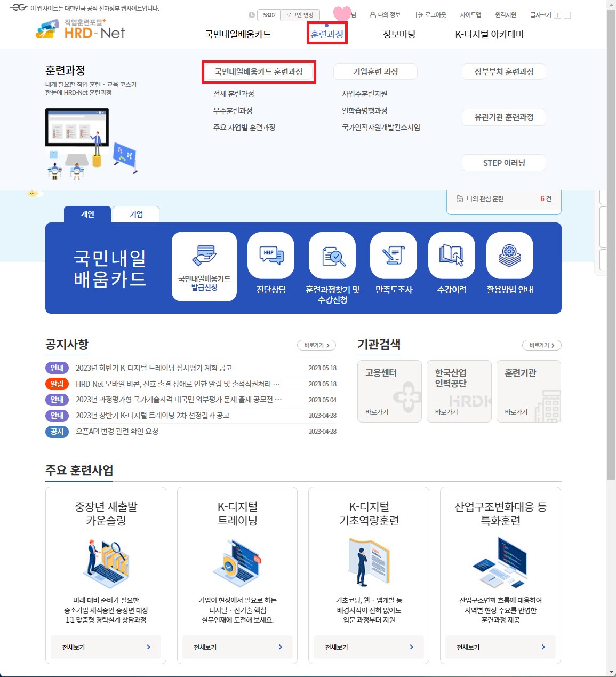
Task: Open 우수훈련과정 link
Action: 233,111
